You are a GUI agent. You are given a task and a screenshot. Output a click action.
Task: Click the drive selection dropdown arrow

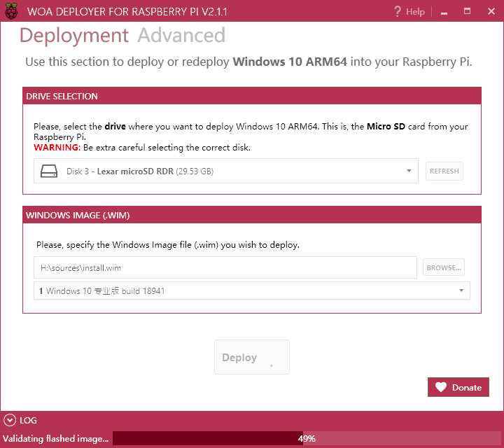tap(409, 171)
